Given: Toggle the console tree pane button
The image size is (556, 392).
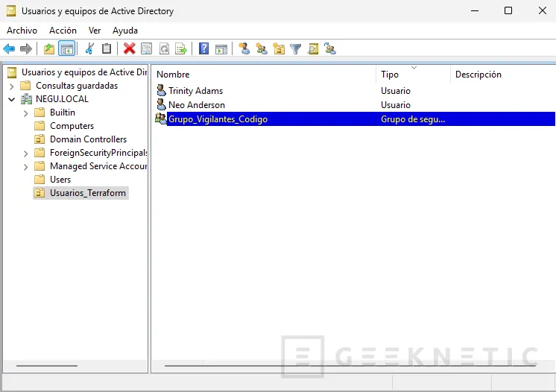Looking at the screenshot, I should pos(66,48).
